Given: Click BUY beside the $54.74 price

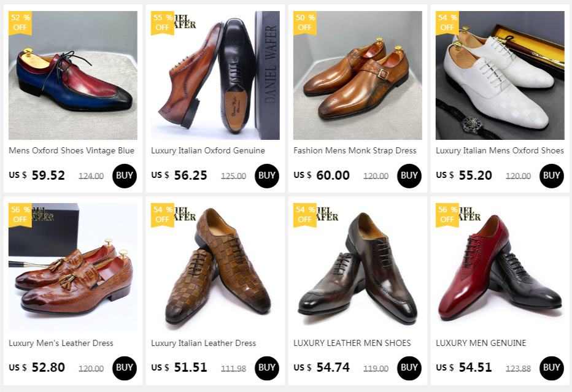Looking at the screenshot, I should (409, 368).
